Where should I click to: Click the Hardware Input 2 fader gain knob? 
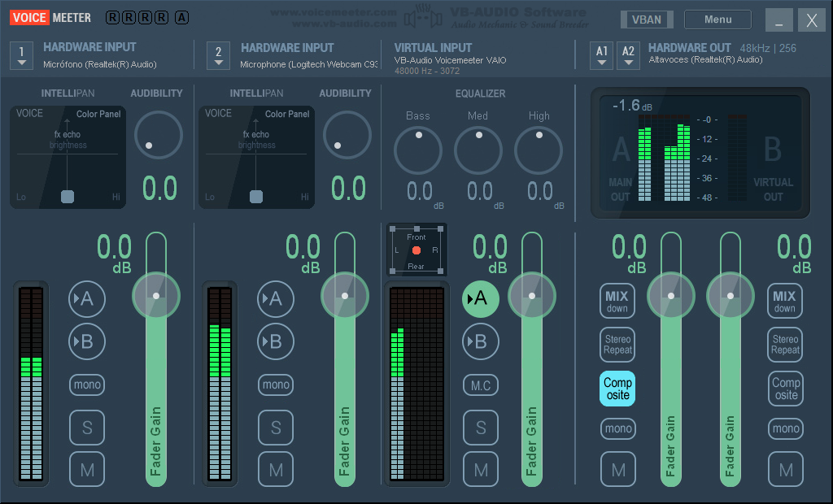pyautogui.click(x=345, y=296)
